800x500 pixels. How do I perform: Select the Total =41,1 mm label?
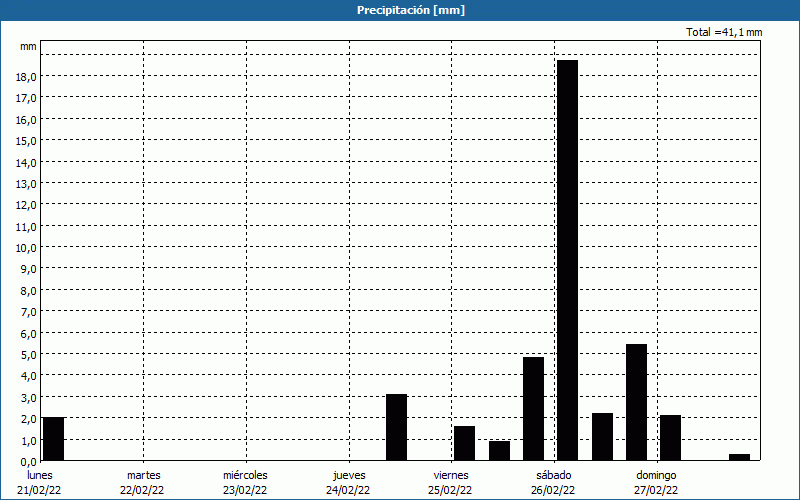(x=724, y=32)
